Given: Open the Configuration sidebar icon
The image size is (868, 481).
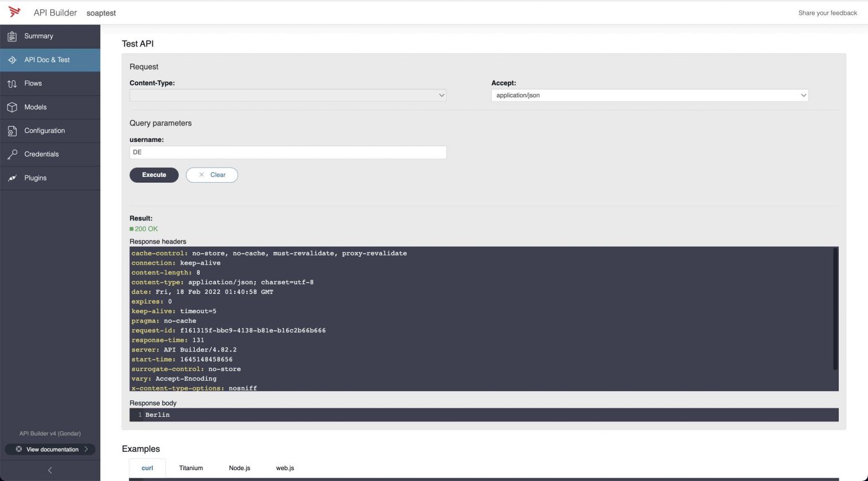Looking at the screenshot, I should point(12,131).
